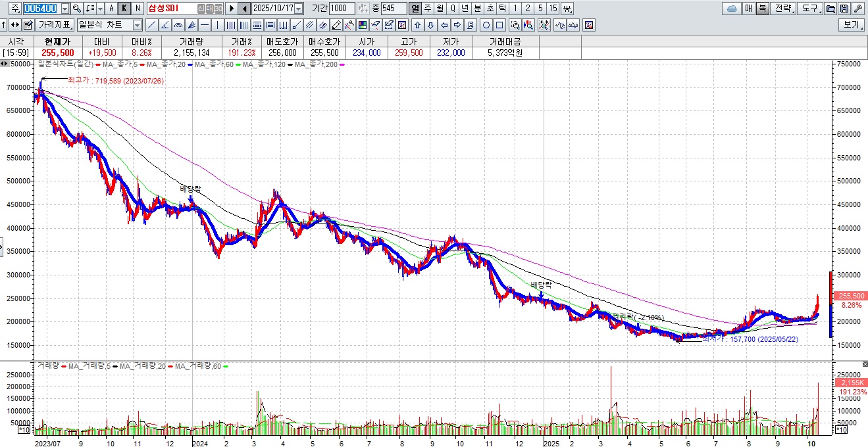The height and width of the screenshot is (447, 868).
Task: Save chart using floppy disk icon
Action: (844, 9)
